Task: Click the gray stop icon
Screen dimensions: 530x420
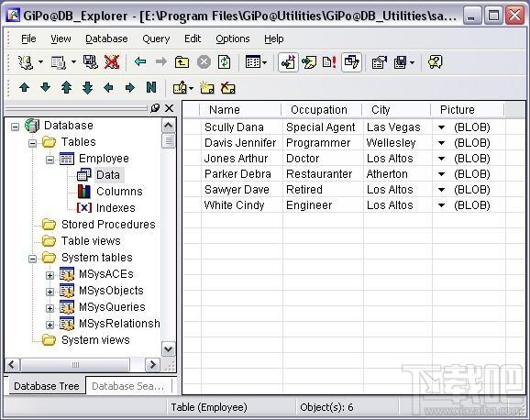Action: pyautogui.click(x=204, y=62)
